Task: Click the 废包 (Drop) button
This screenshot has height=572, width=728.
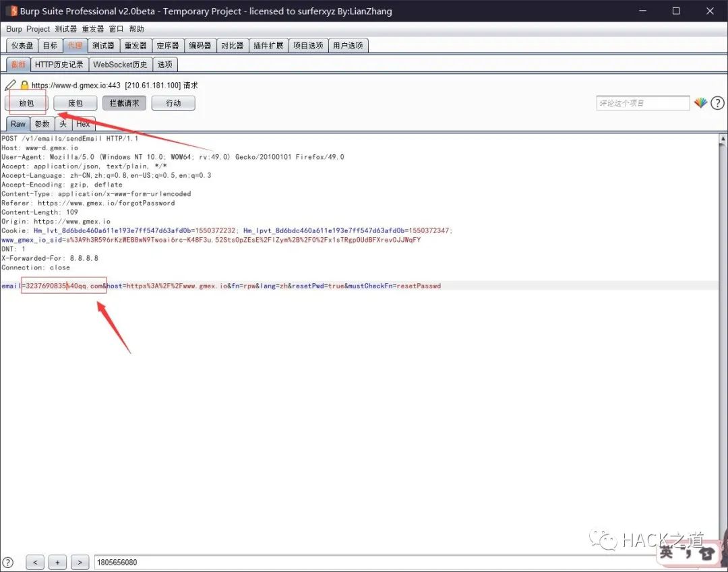Action: click(x=75, y=103)
